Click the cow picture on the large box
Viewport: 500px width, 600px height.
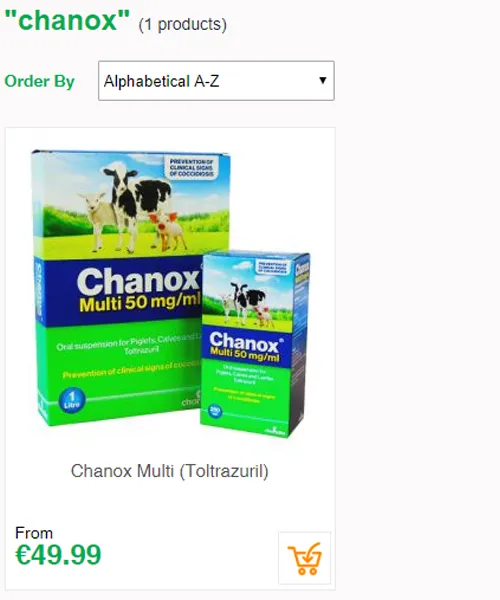click(x=137, y=201)
